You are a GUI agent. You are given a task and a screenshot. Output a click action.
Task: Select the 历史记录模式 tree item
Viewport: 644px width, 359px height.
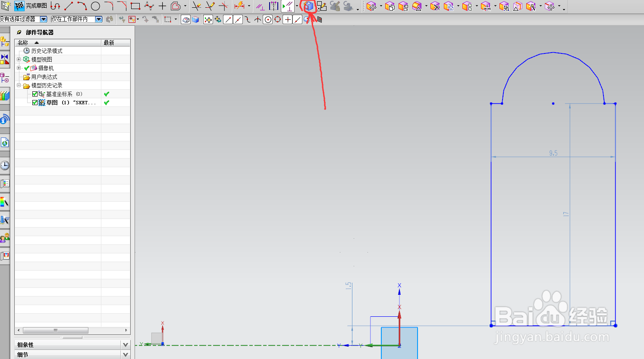pos(47,51)
